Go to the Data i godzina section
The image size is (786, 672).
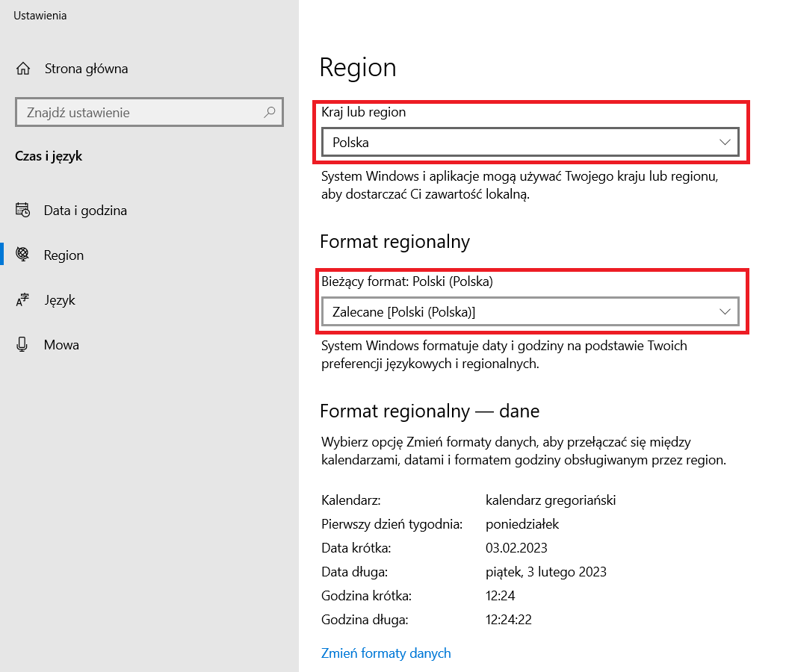[x=85, y=211]
